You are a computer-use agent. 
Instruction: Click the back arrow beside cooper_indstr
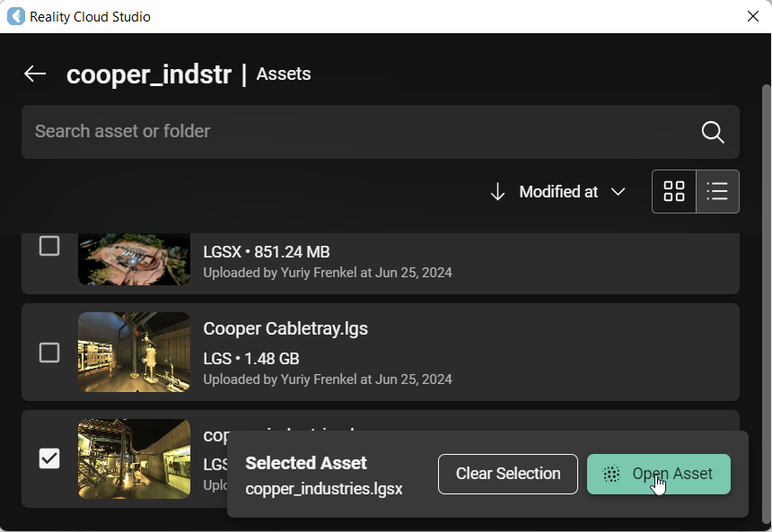click(x=35, y=74)
